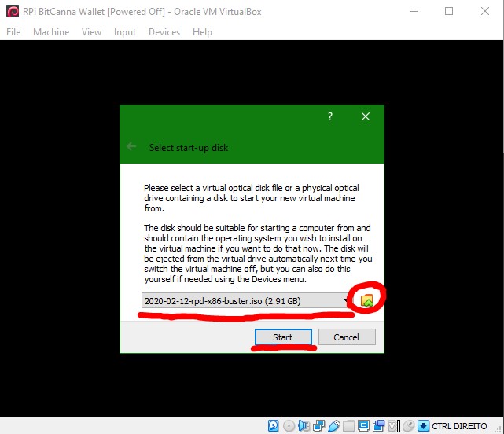The height and width of the screenshot is (434, 504).
Task: Open the Devices menu
Action: (164, 32)
